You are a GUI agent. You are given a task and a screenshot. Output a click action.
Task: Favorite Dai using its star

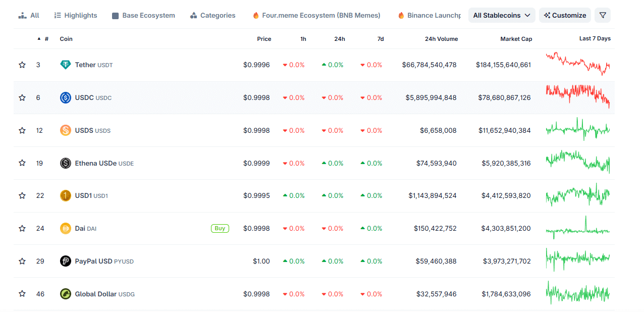pyautogui.click(x=22, y=228)
